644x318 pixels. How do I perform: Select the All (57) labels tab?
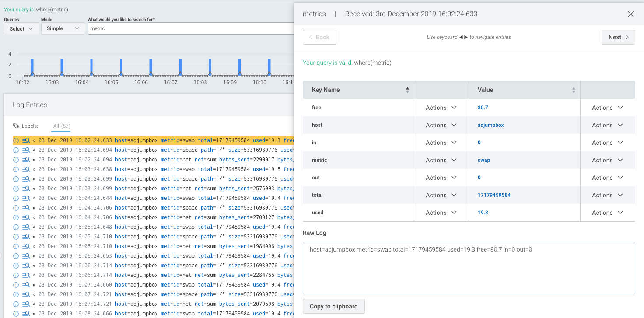click(x=62, y=126)
